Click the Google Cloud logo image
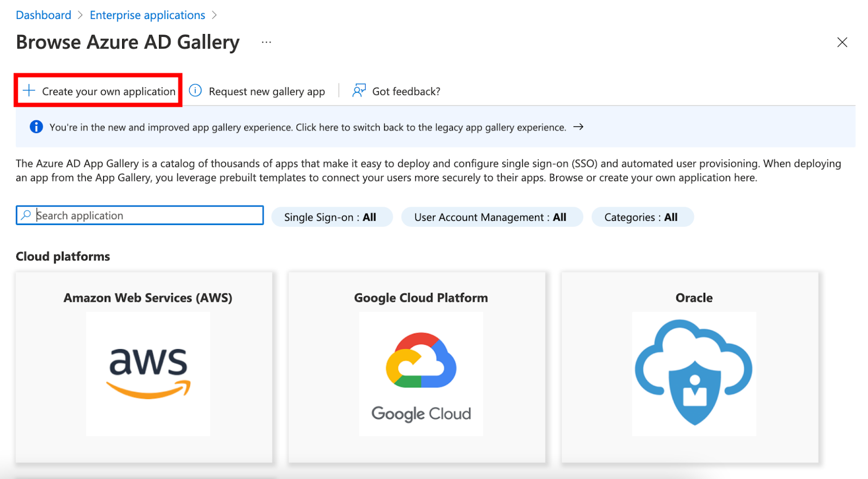 (x=421, y=374)
